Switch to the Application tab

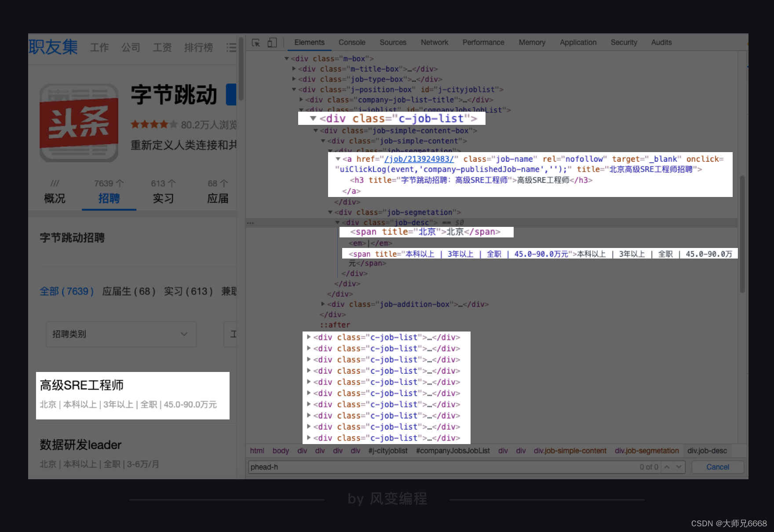pyautogui.click(x=578, y=43)
